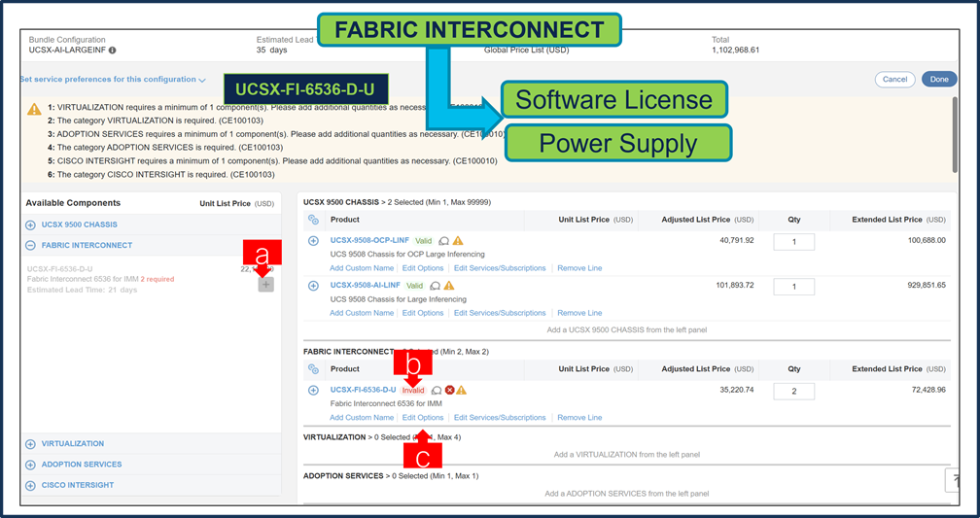980x518 pixels.
Task: Click the Valid badge on UCSX-9508-AI-LINF
Action: 415,286
